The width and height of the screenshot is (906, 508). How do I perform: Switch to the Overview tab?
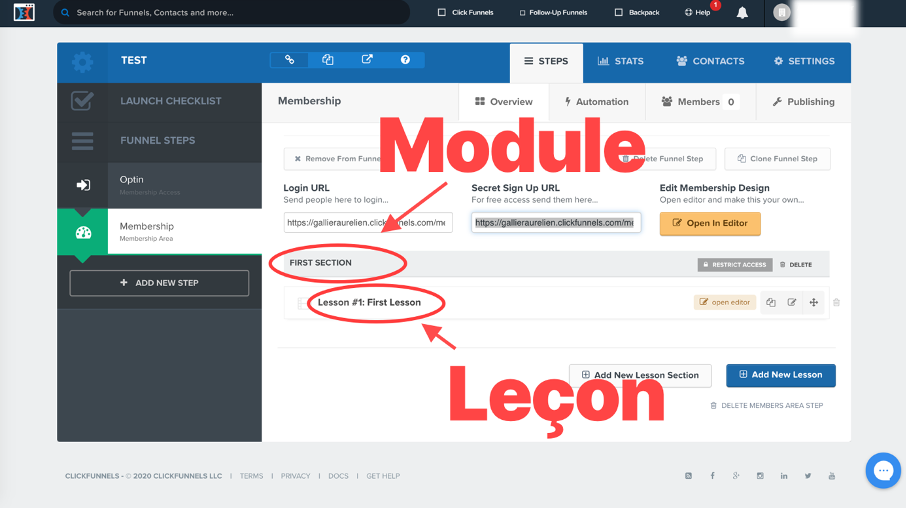click(x=504, y=102)
